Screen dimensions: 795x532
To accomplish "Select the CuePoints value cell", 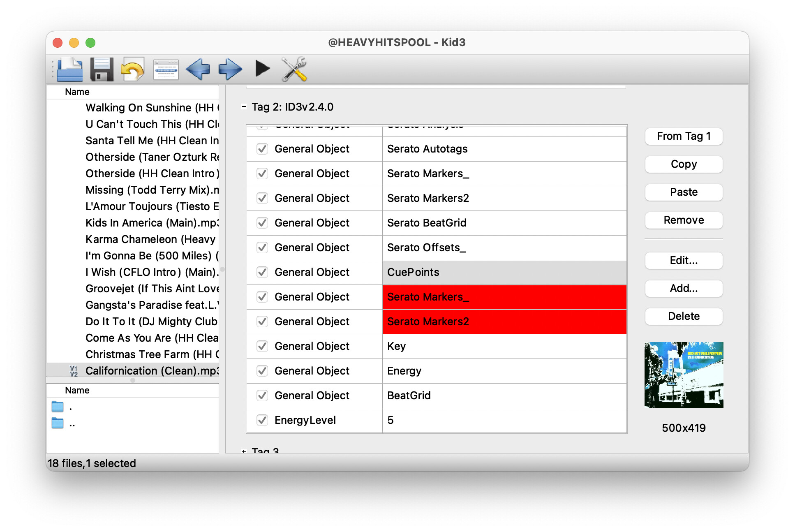I will click(504, 272).
